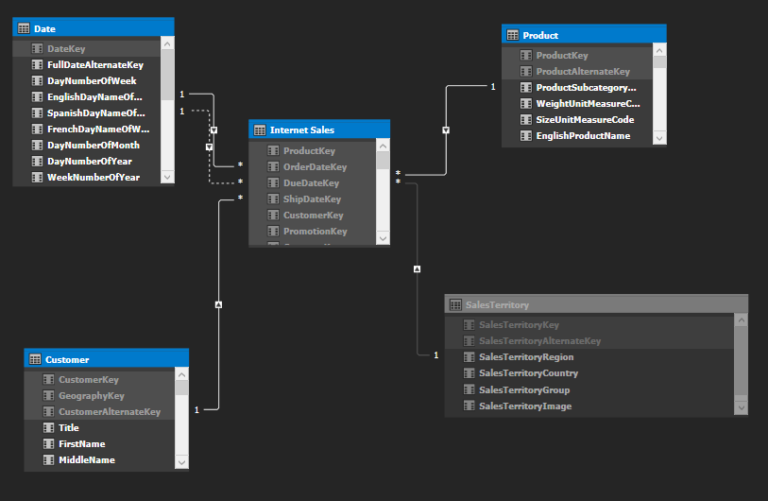
Task: Click column icon beside FullDateAlternateKey
Action: point(37,65)
